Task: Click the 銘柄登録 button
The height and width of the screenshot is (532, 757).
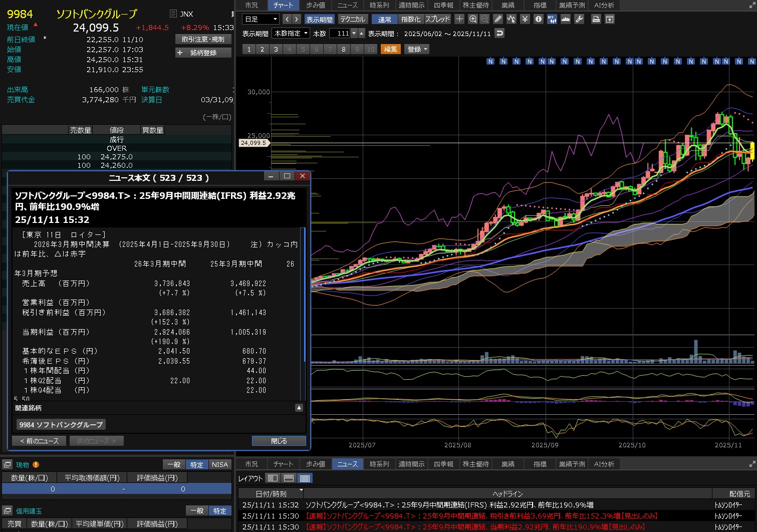Action: (203, 53)
